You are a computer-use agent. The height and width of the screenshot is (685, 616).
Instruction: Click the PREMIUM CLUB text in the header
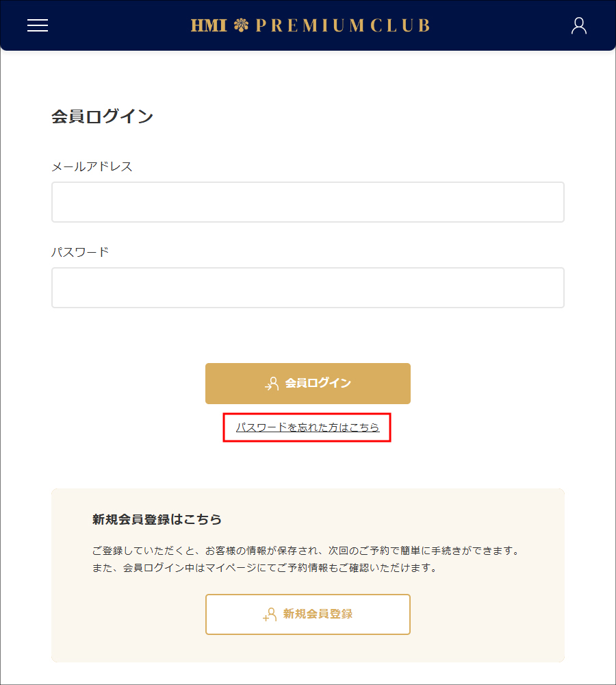(x=342, y=25)
